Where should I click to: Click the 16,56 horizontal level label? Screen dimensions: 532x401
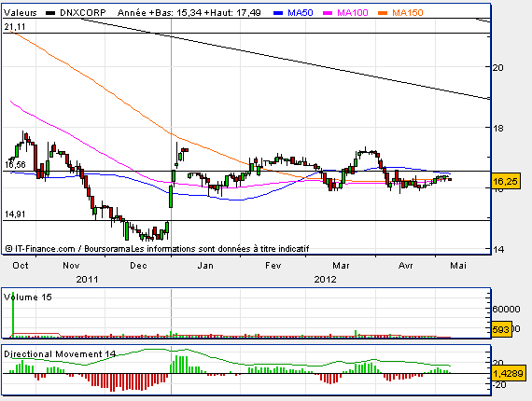(15, 165)
